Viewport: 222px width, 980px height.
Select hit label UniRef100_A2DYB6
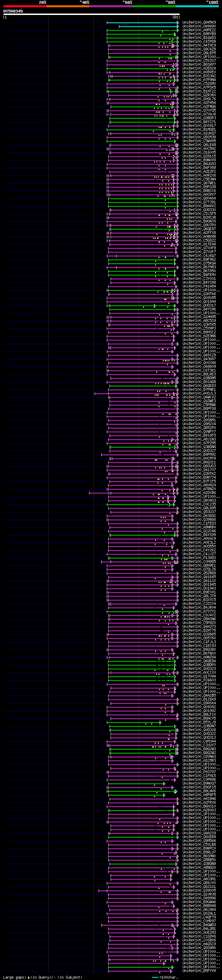click(199, 493)
